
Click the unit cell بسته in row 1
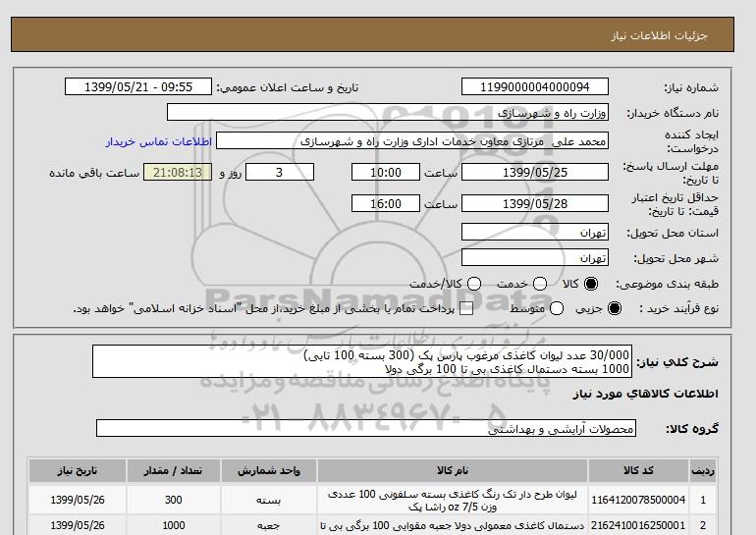(x=269, y=500)
